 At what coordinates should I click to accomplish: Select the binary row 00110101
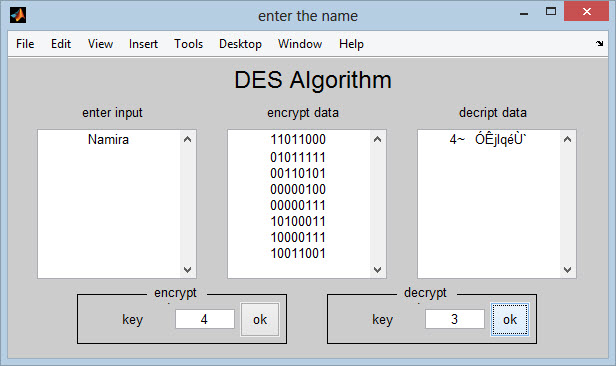pyautogui.click(x=298, y=174)
